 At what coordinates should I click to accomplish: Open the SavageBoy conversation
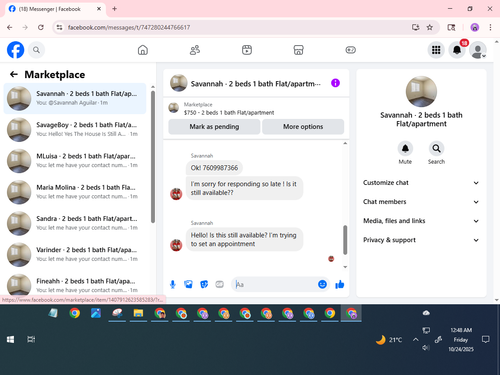point(75,129)
